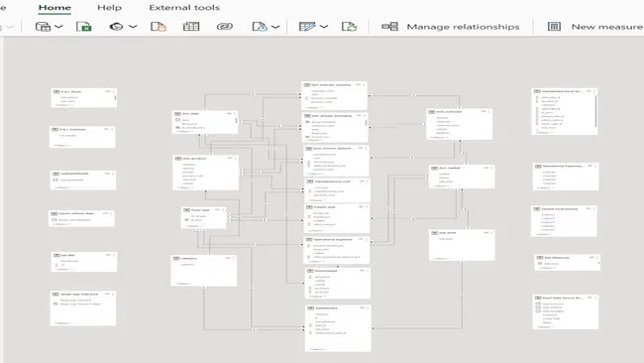
Task: Collapse the dim_customer table card
Action: pyautogui.click(x=440, y=137)
